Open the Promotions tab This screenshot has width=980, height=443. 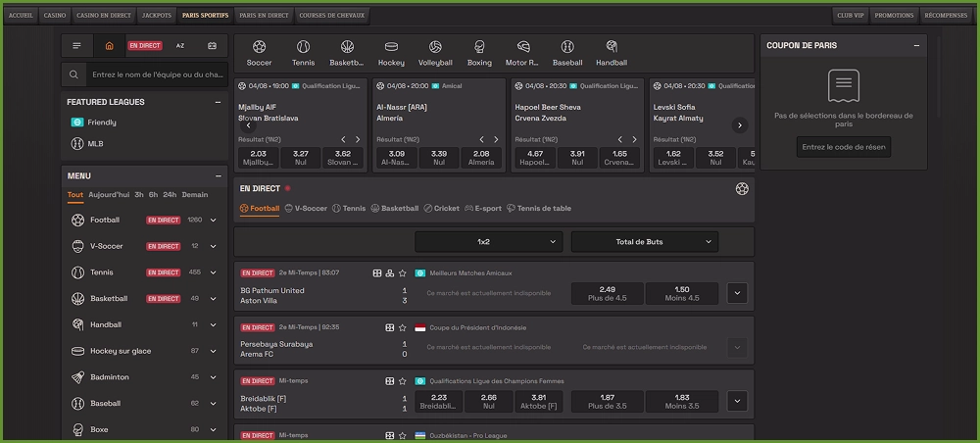(894, 16)
